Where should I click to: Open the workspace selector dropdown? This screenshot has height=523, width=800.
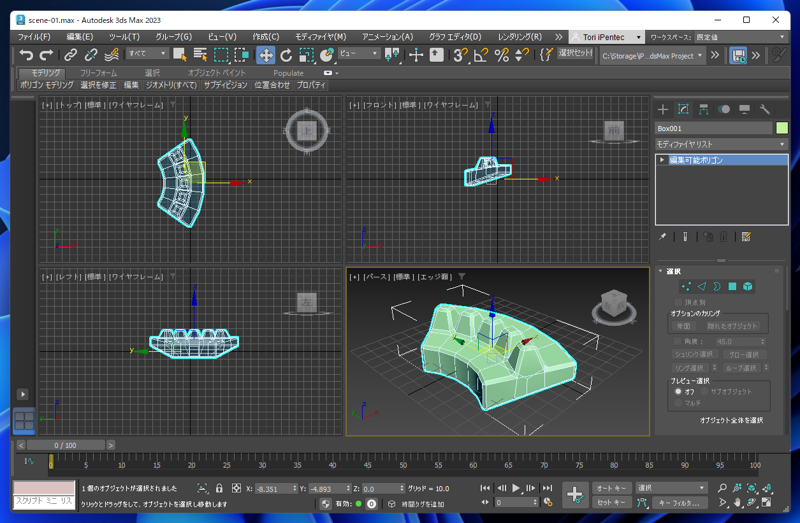click(x=741, y=37)
